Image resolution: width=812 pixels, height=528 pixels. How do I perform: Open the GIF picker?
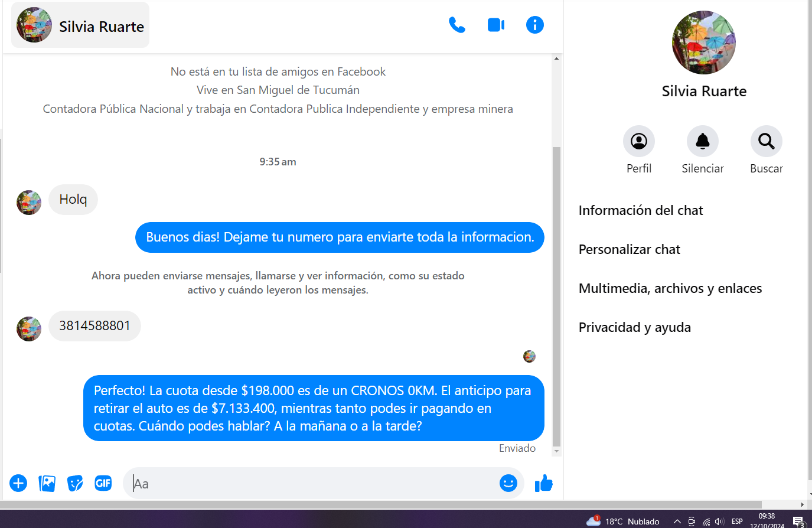[x=103, y=483]
